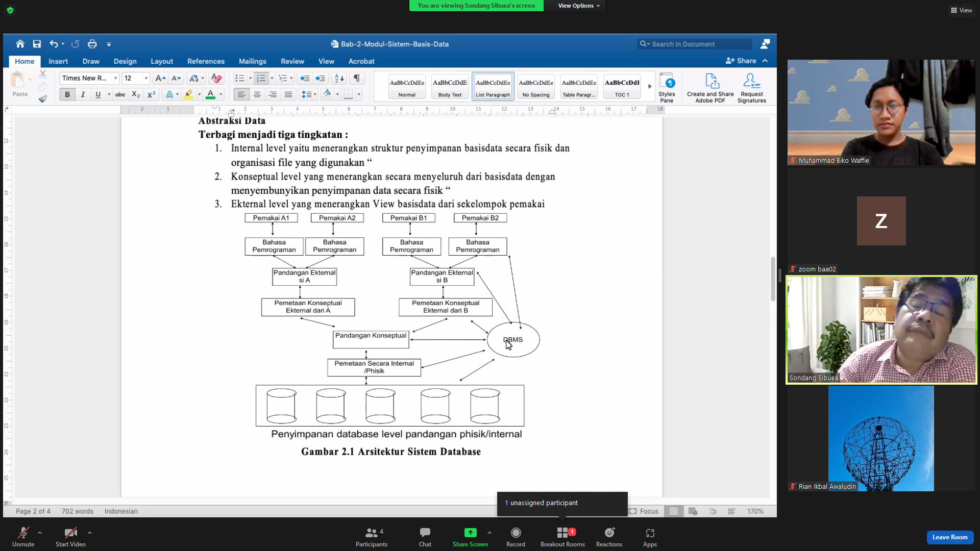This screenshot has width=980, height=551.
Task: Switch to the Insert tab
Action: pos(58,61)
